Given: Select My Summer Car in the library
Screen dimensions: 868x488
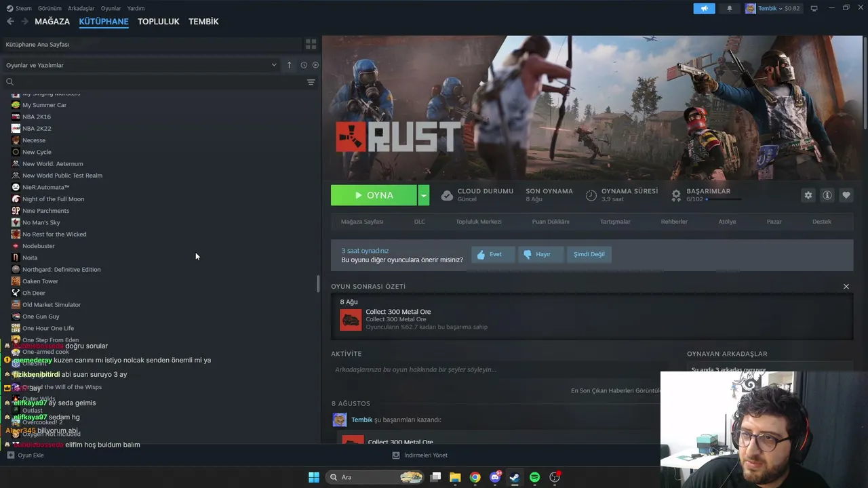Looking at the screenshot, I should tap(45, 105).
